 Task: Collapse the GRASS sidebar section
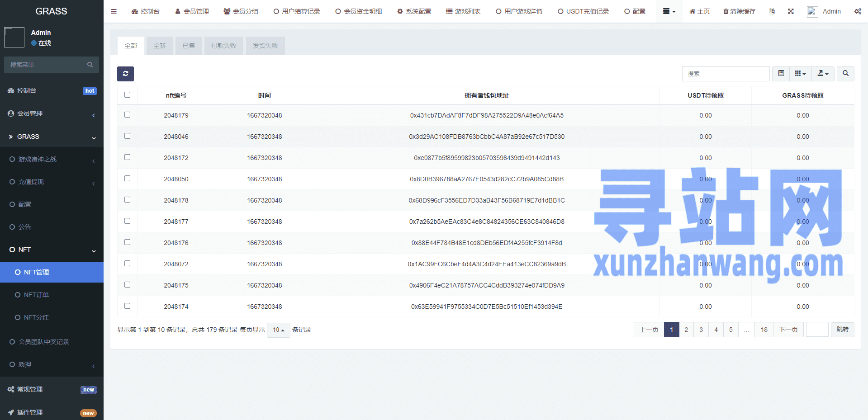coord(52,137)
